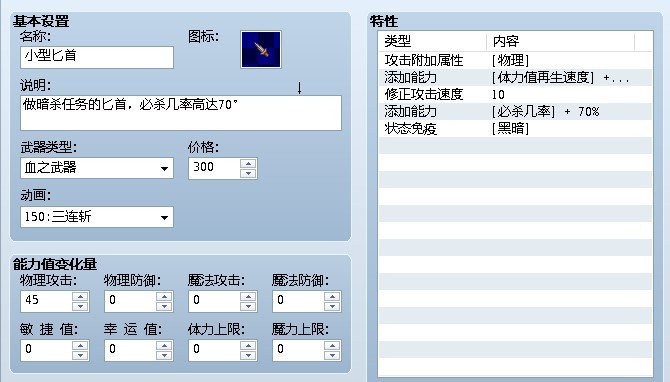Screen dimensions: 670x382
Task: Increase 魔法防御 value with up arrow
Action: (332, 296)
